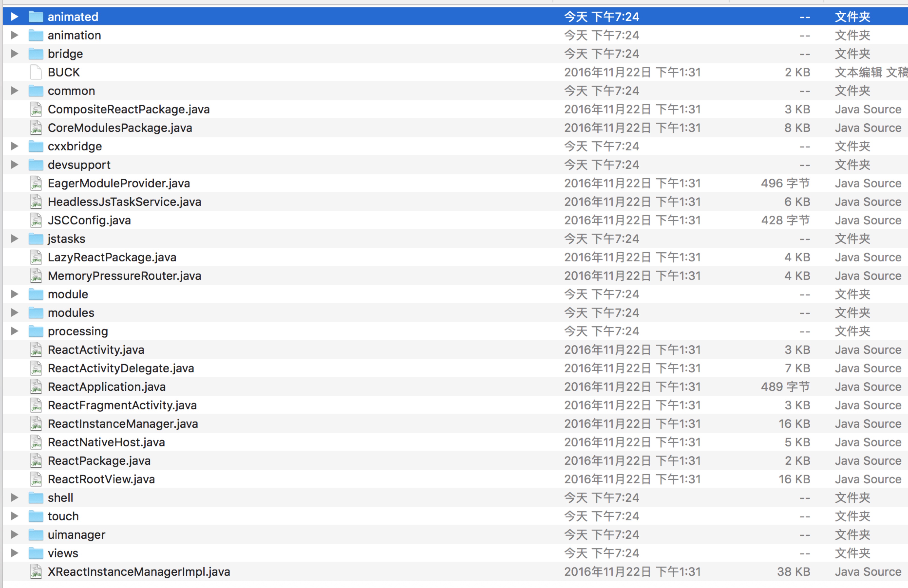This screenshot has width=908, height=588.
Task: Select the touch folder name
Action: pos(63,516)
